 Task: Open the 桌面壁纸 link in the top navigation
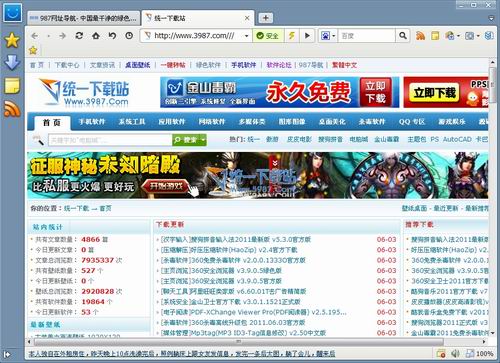point(138,65)
